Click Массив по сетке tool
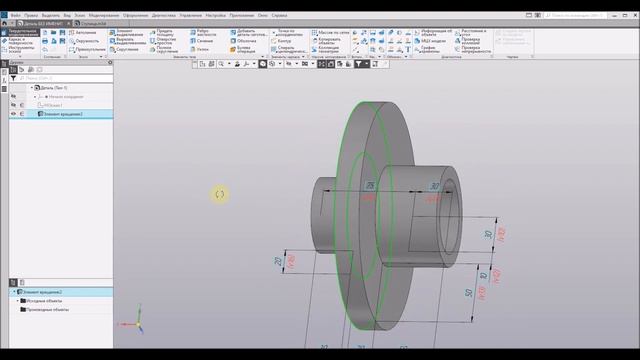640x360 pixels. pyautogui.click(x=331, y=32)
